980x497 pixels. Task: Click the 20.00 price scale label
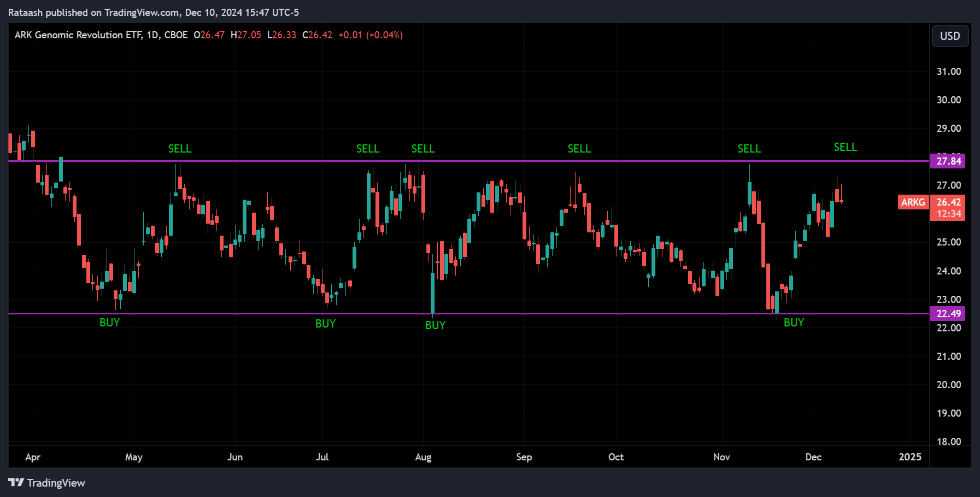pyautogui.click(x=949, y=385)
